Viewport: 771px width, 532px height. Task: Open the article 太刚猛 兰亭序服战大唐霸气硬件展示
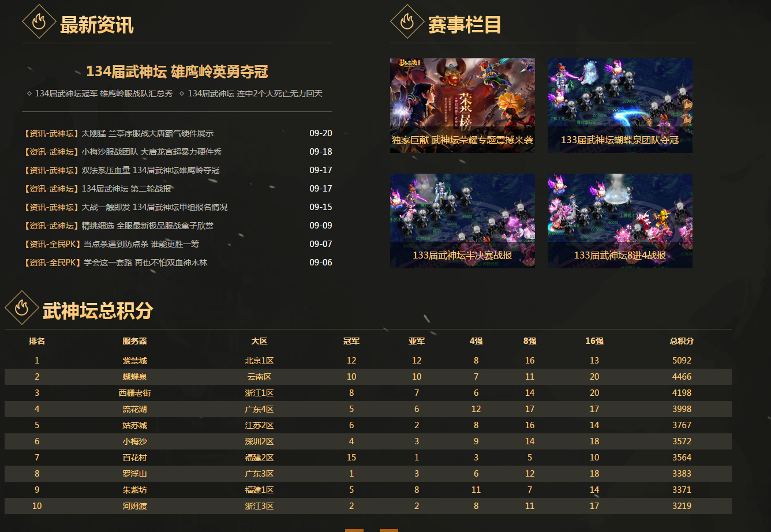(147, 133)
